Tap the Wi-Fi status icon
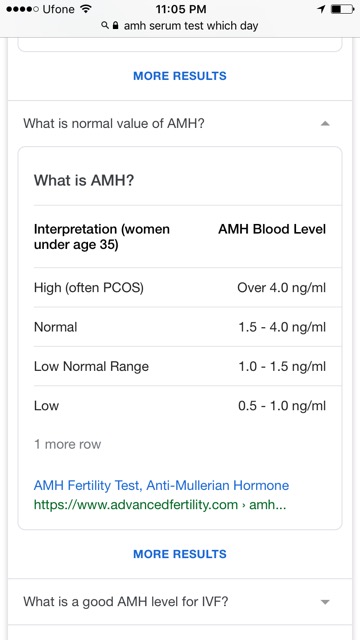 86,9
